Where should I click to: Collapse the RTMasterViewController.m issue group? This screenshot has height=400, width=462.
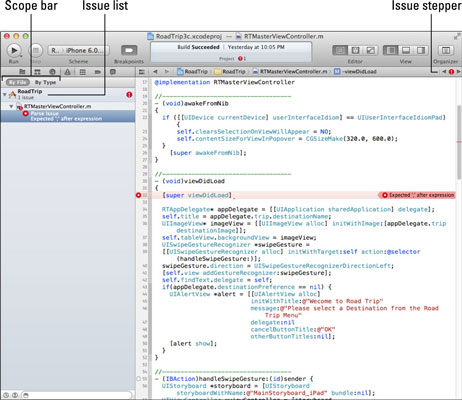pyautogui.click(x=11, y=107)
